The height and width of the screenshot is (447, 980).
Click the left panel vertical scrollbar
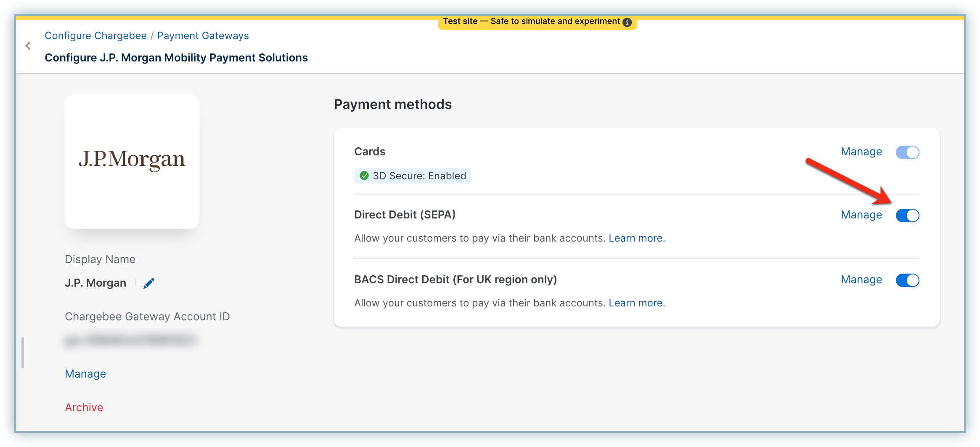point(23,352)
